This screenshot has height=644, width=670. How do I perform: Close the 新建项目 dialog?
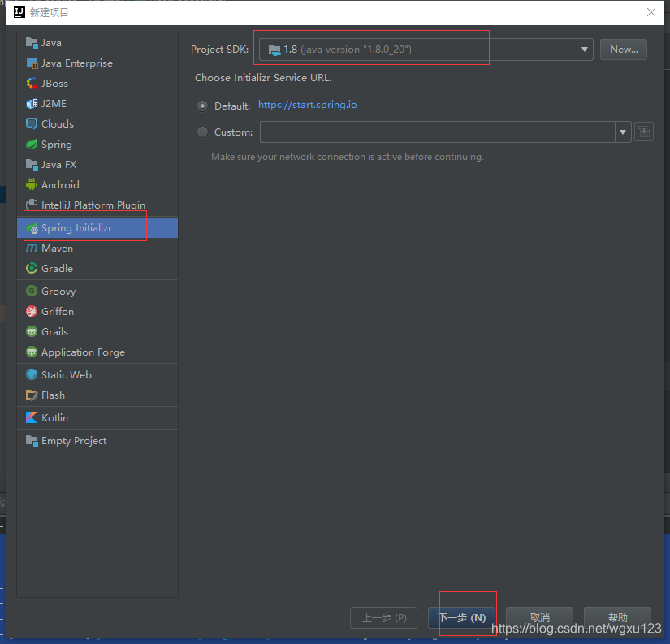(651, 12)
